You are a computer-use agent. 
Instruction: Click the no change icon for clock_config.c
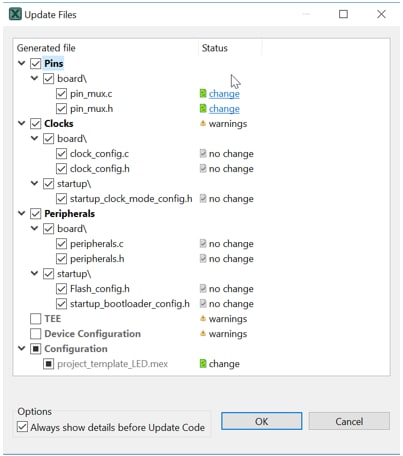coord(203,153)
